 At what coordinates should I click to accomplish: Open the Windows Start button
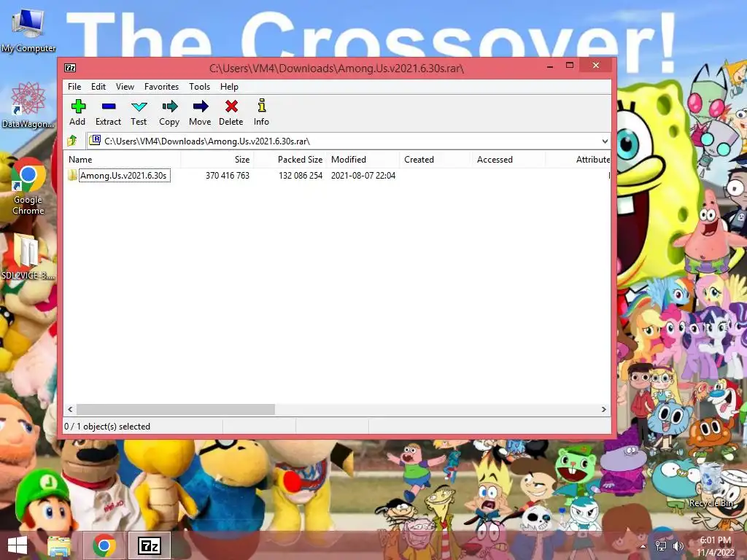(x=18, y=545)
